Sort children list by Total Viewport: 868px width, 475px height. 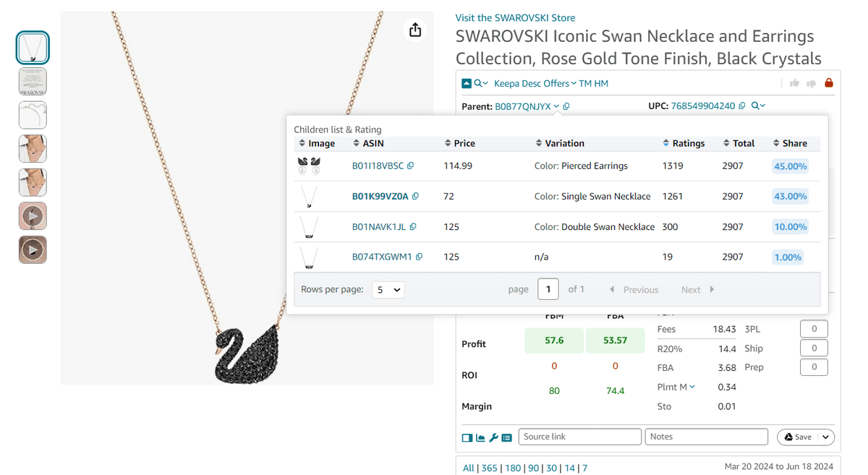point(739,143)
